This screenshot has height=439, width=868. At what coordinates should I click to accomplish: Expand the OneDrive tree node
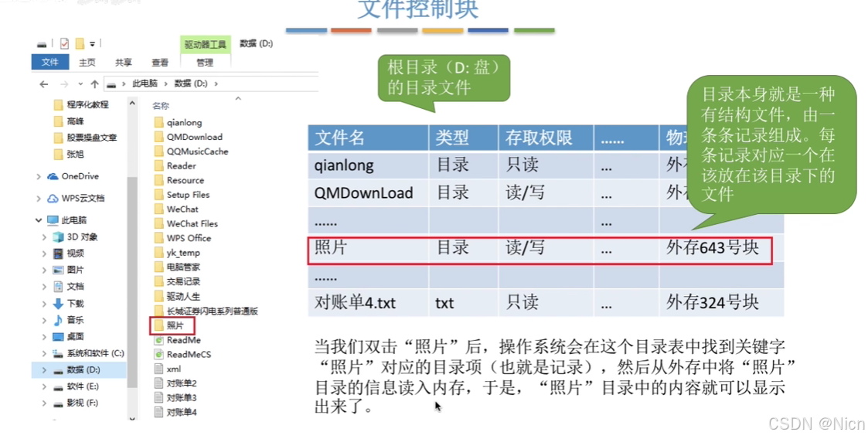click(x=38, y=176)
